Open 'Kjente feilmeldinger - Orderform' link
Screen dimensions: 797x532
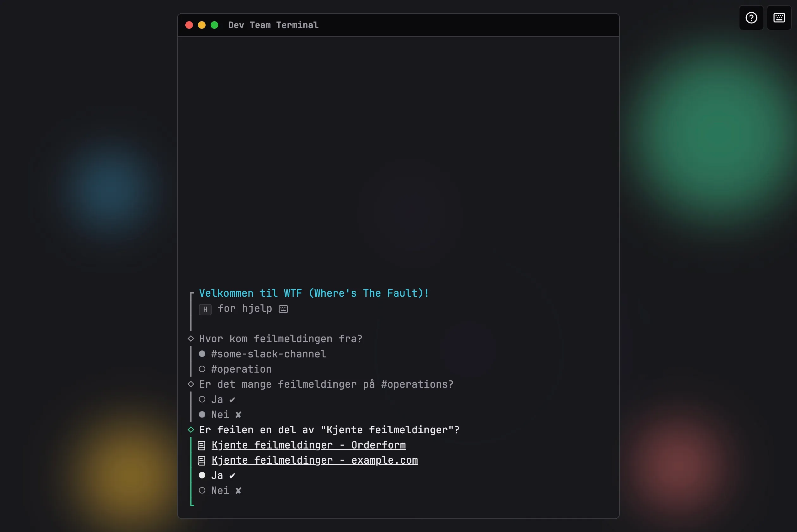click(x=308, y=445)
